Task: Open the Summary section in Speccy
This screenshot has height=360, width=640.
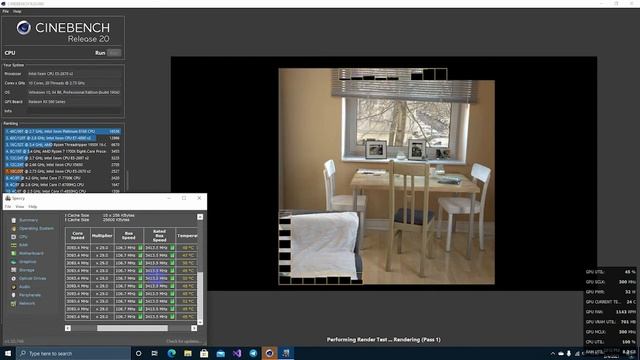Action: (x=28, y=220)
